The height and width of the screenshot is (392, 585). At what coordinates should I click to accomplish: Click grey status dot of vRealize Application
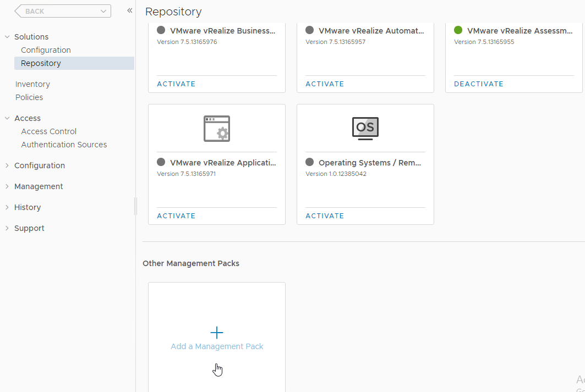pyautogui.click(x=161, y=162)
